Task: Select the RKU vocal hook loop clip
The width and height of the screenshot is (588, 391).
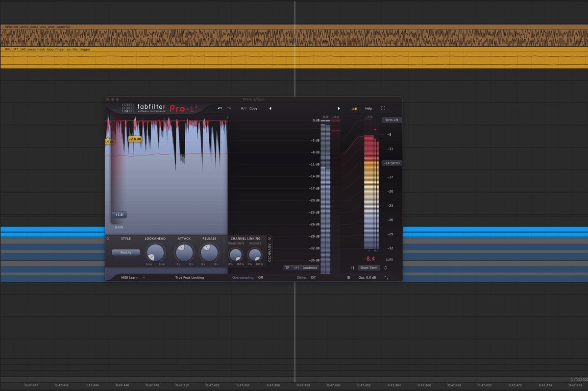Action: coord(294,58)
